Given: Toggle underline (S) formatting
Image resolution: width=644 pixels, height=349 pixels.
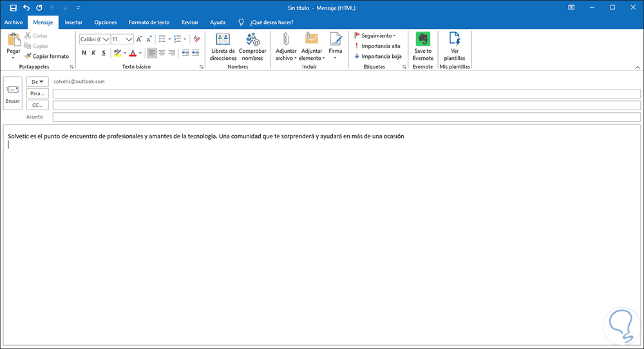Looking at the screenshot, I should click(x=104, y=53).
